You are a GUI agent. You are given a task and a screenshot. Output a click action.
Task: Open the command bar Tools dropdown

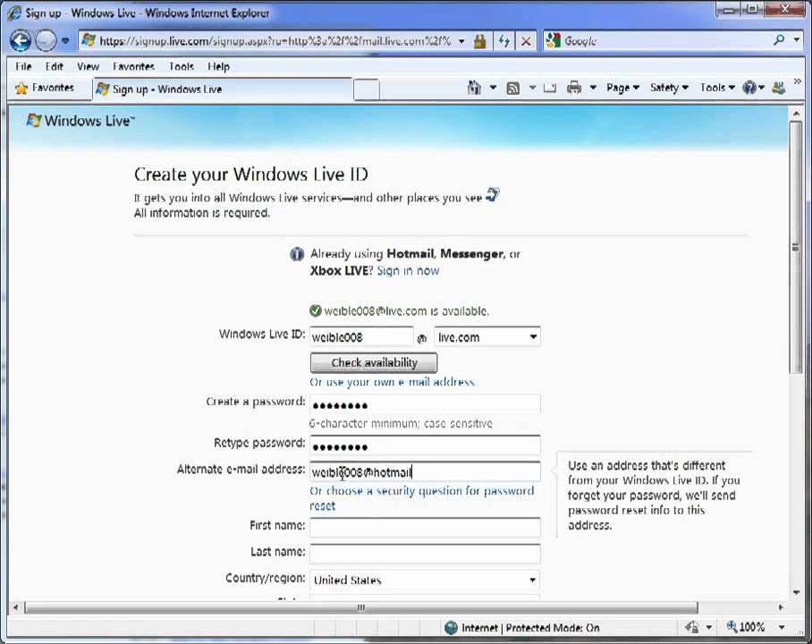[717, 88]
